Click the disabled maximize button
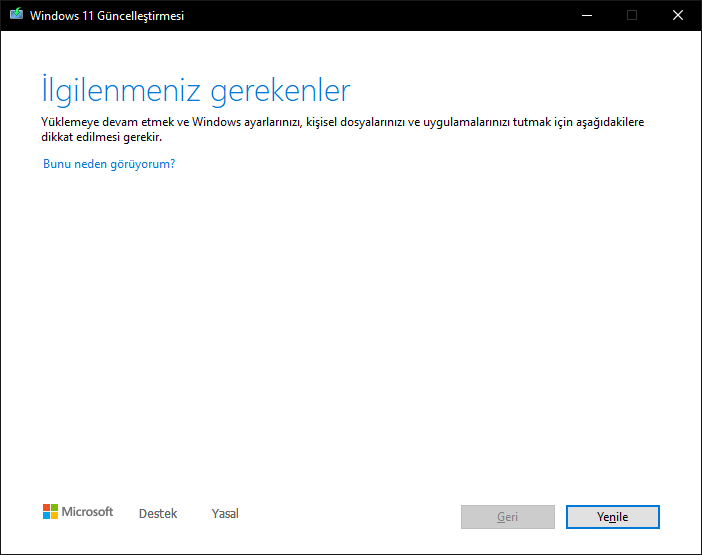Screen dimensions: 702x555 [x=632, y=16]
